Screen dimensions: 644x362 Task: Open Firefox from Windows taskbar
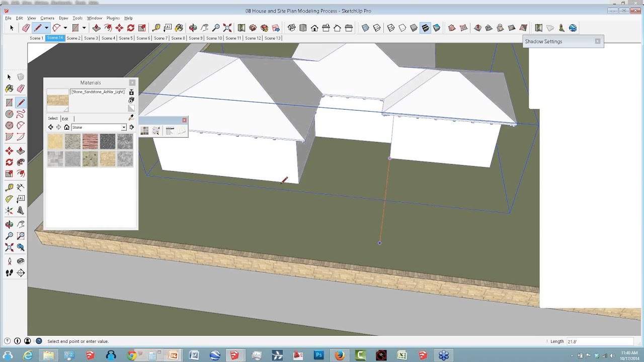pyautogui.click(x=340, y=355)
